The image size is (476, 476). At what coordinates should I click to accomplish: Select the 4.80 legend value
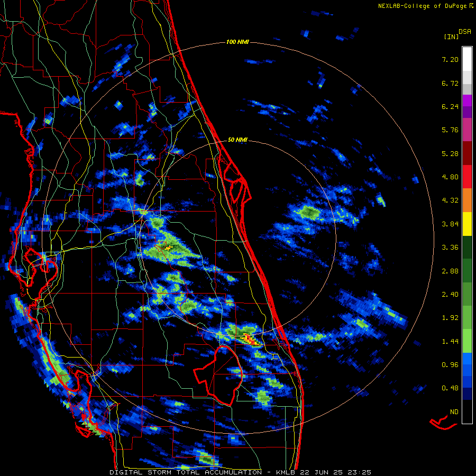[x=450, y=177]
